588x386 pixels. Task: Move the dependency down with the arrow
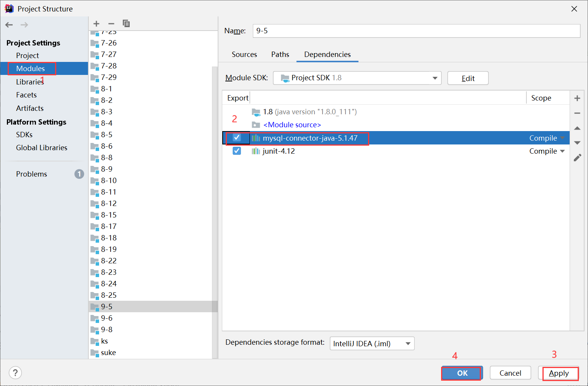coord(577,143)
